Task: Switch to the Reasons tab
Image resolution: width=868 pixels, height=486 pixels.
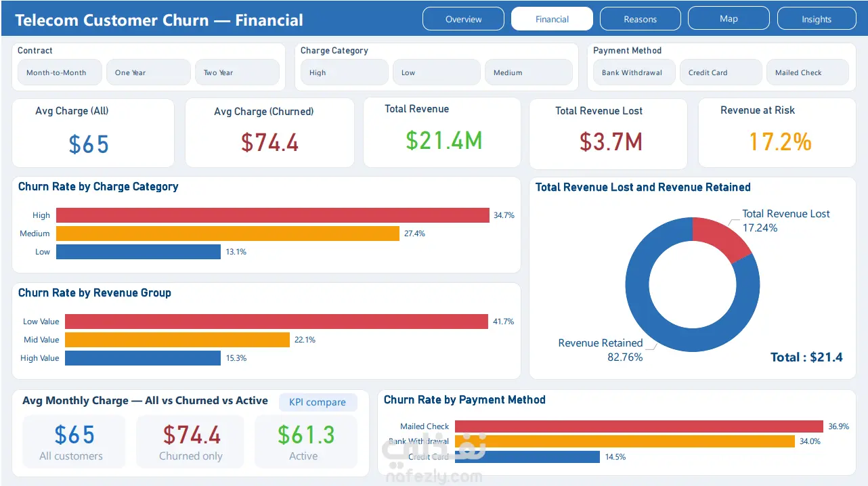Action: click(640, 19)
